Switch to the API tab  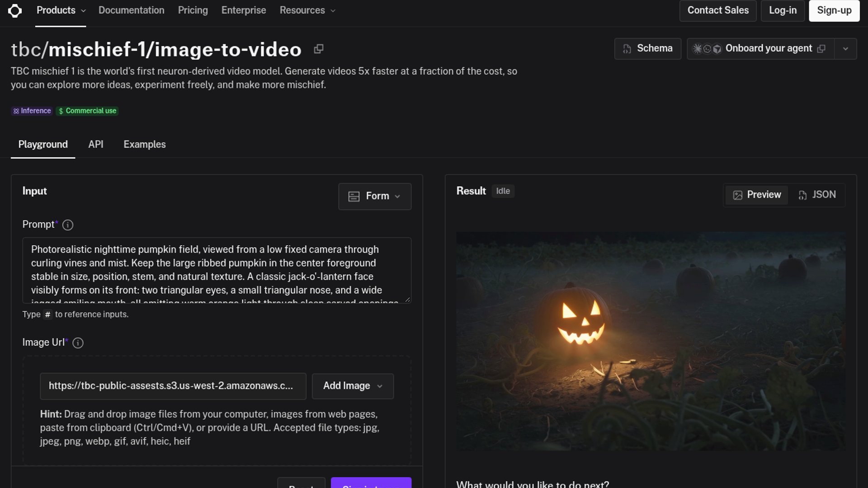click(x=96, y=145)
